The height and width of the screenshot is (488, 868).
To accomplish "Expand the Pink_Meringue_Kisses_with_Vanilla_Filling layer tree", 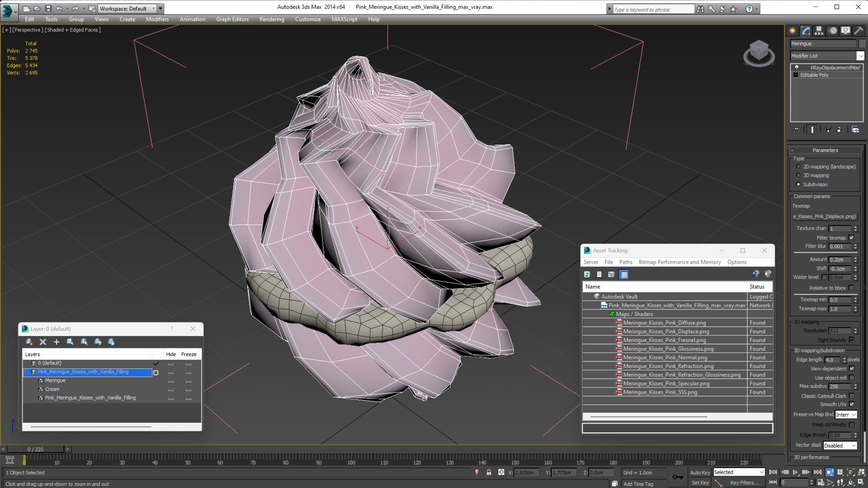I will tap(26, 371).
